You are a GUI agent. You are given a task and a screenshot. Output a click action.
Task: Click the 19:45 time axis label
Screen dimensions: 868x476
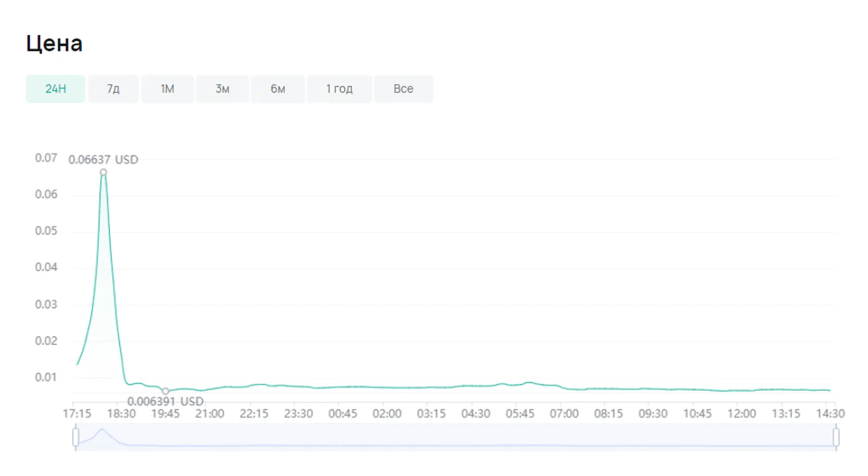(x=165, y=414)
